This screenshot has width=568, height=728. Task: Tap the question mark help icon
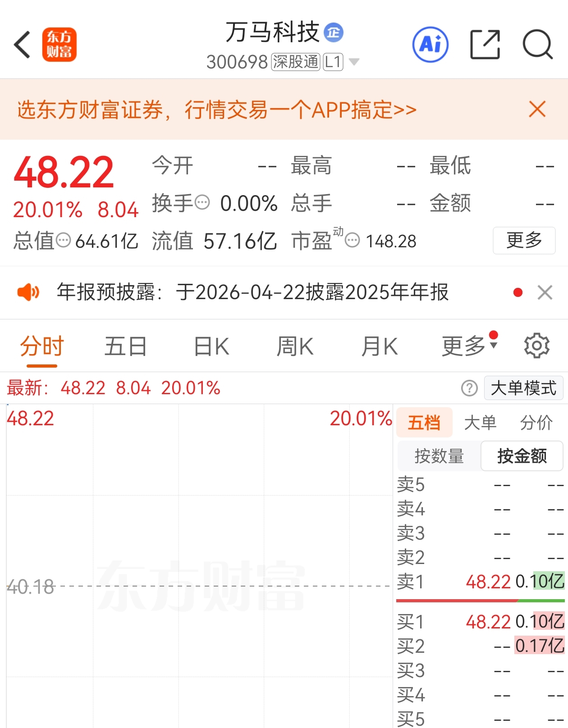(469, 388)
